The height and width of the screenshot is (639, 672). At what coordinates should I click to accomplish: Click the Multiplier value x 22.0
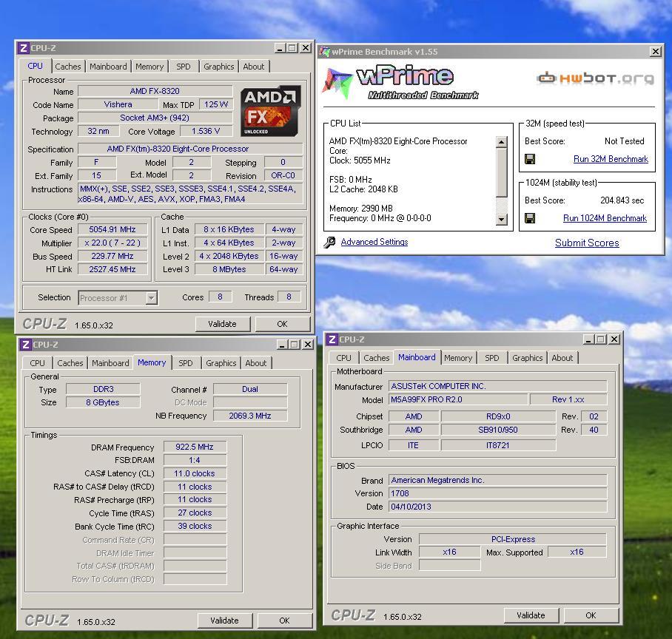(112, 243)
